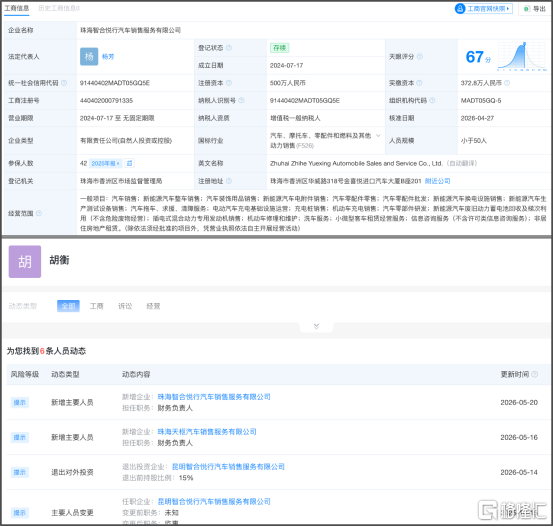Click help icon beside 更新时间 column
This screenshot has height=527, width=553.
[535, 374]
